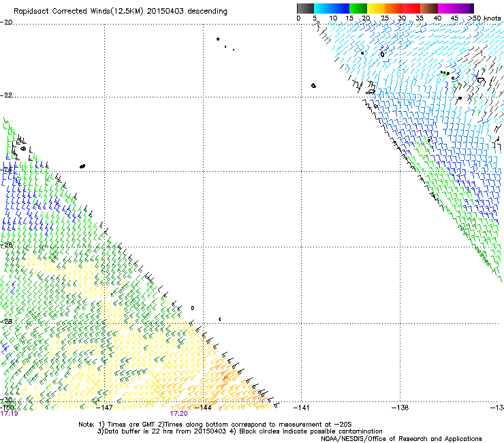Click the orange 25-30 knots legend segment
504x443 pixels.
coord(394,8)
